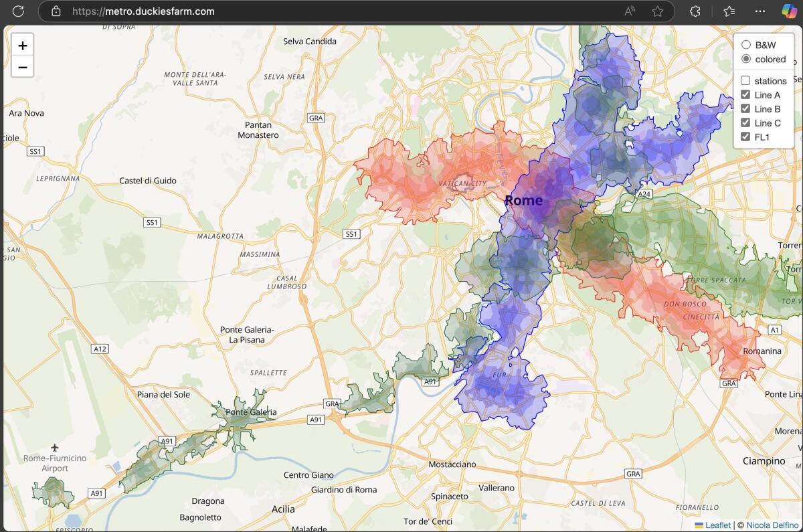This screenshot has width=803, height=532.
Task: Open the Read Aloud icon in address bar
Action: click(x=630, y=11)
